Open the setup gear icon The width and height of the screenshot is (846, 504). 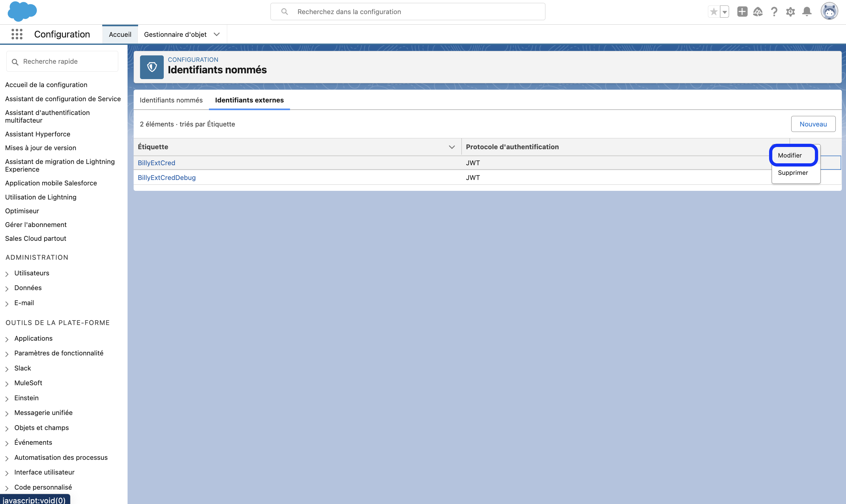click(x=791, y=12)
